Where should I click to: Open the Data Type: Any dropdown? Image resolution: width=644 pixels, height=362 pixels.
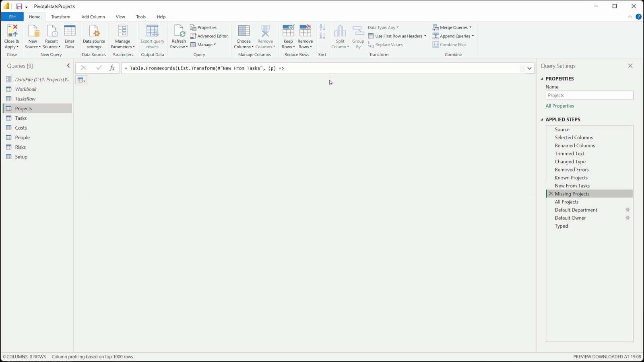(383, 27)
